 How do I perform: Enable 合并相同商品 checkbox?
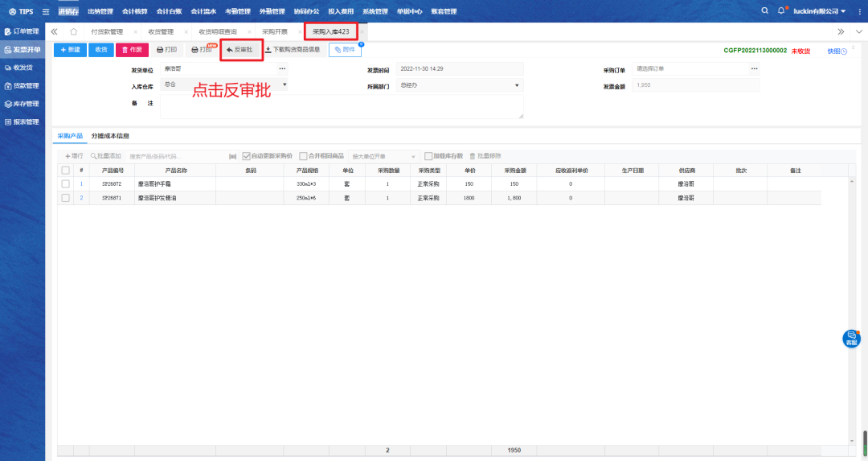pos(303,156)
